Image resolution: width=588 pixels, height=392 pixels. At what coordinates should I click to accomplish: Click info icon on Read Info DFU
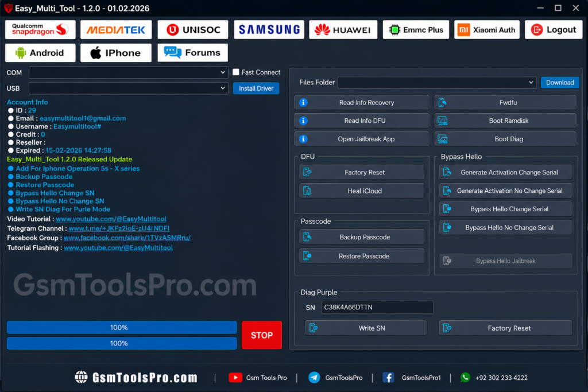click(x=303, y=121)
